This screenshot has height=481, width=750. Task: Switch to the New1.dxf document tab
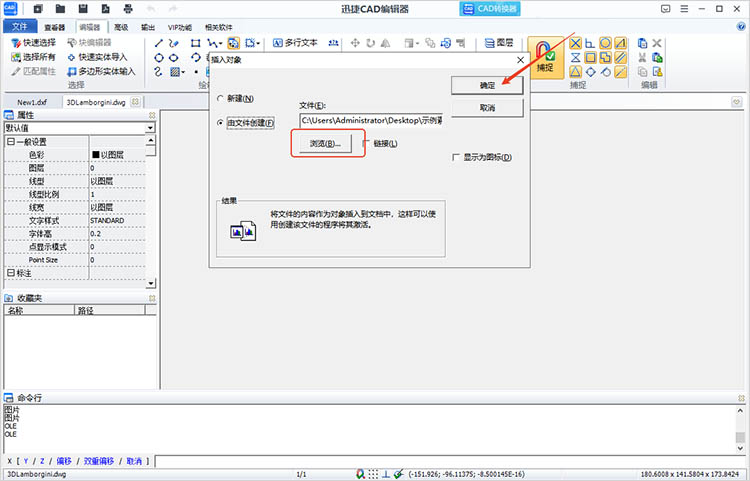click(32, 102)
